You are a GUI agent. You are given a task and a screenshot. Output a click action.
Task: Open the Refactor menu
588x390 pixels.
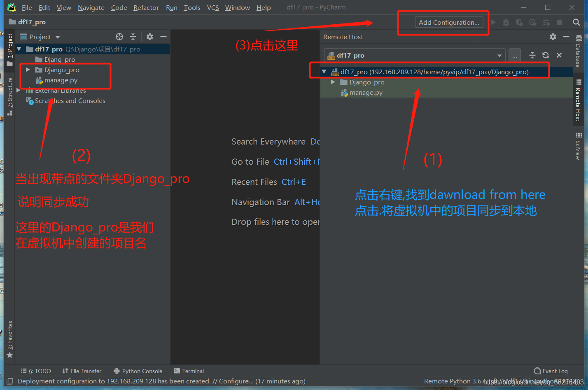(x=146, y=7)
